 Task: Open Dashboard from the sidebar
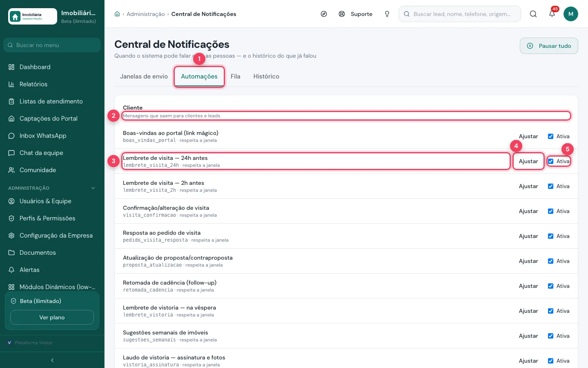click(52, 67)
